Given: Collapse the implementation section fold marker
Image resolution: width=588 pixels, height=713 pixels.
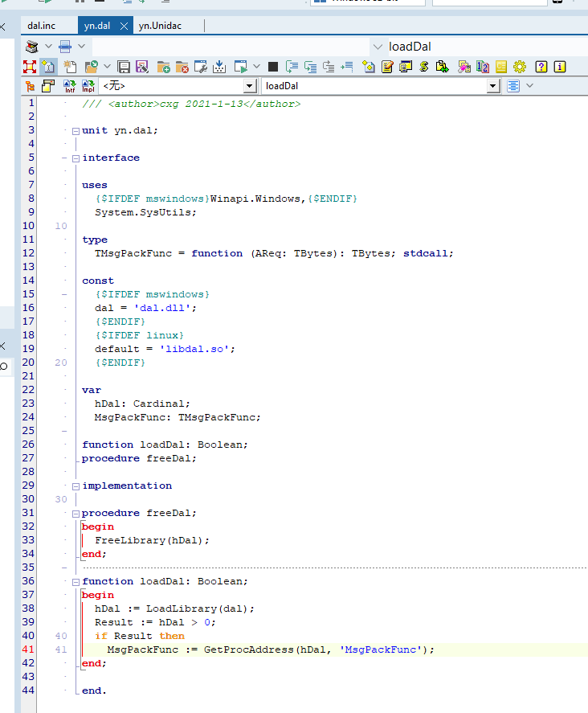Looking at the screenshot, I should click(76, 486).
